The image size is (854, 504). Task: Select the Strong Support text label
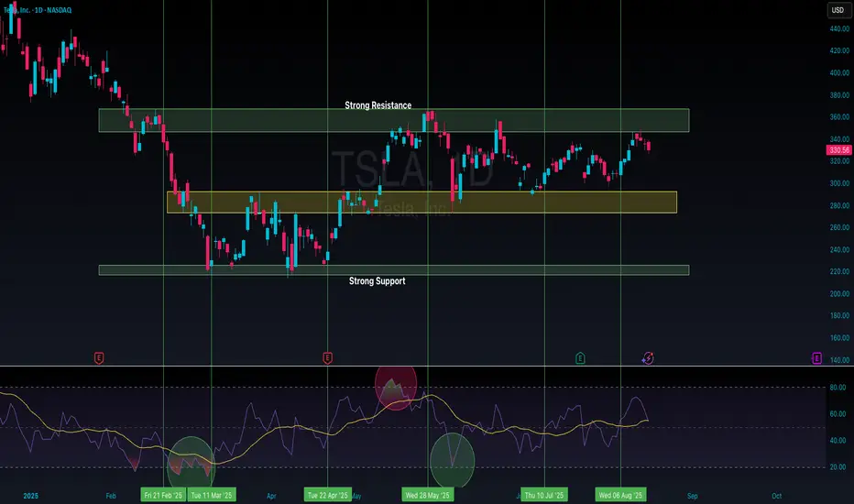coord(377,281)
